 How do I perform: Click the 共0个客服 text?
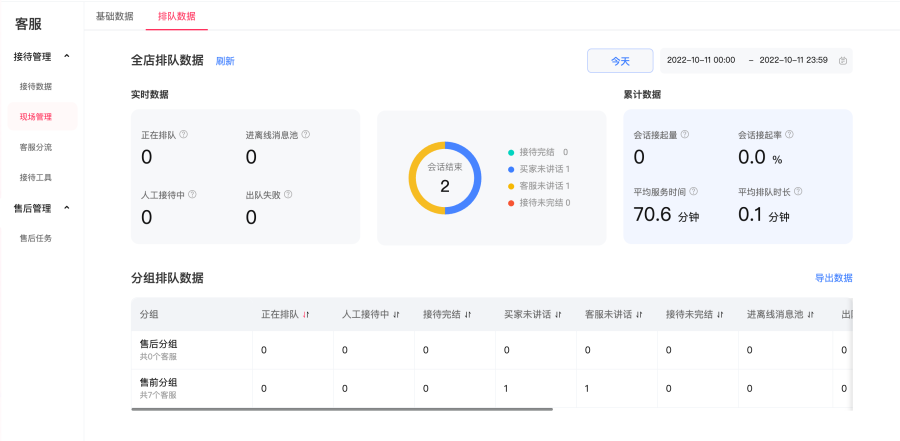click(158, 357)
